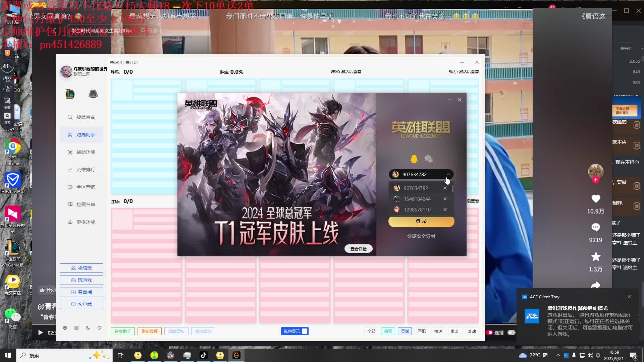This screenshot has height=362, width=644.
Task: Click the League of Legends L icon in sidebar
Action: (x=70, y=94)
